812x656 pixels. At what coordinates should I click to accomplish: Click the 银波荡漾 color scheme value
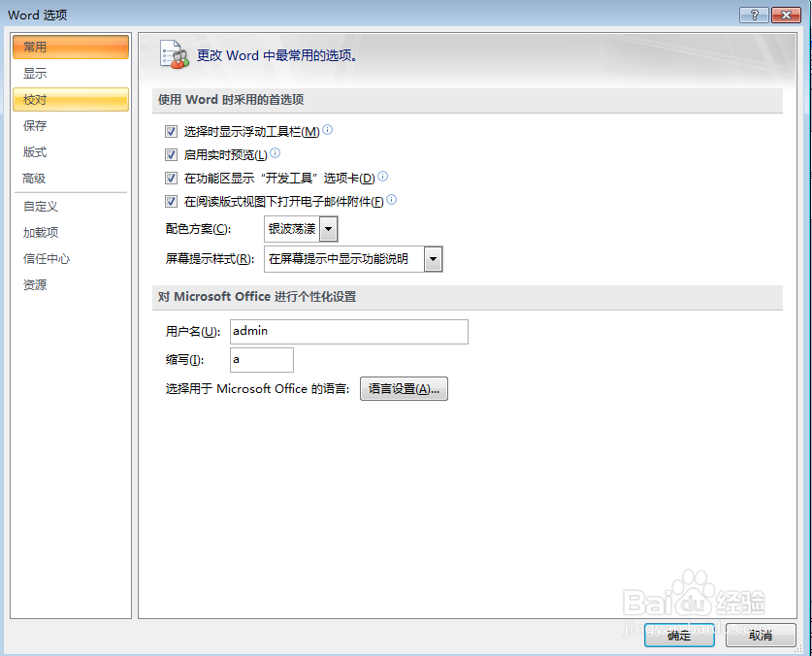[292, 229]
